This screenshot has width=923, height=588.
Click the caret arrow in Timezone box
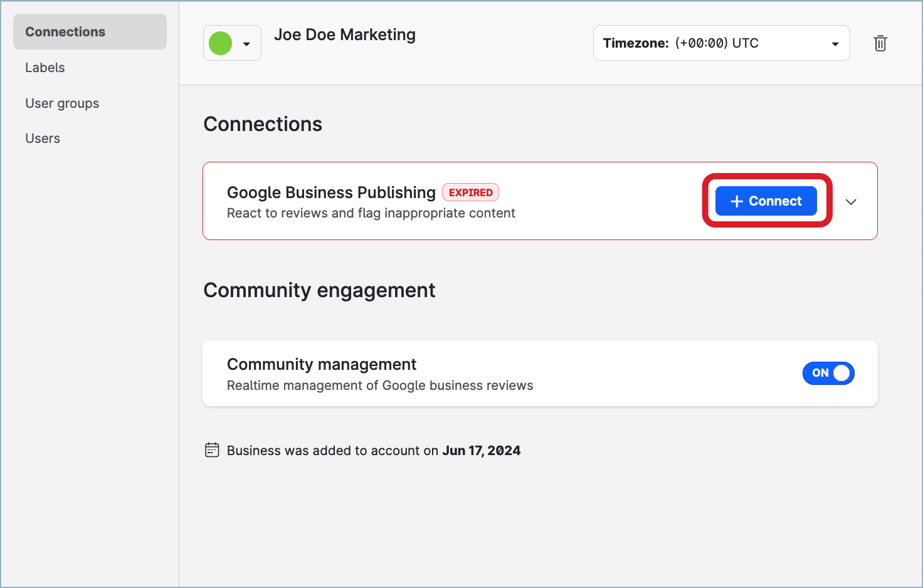tap(835, 44)
